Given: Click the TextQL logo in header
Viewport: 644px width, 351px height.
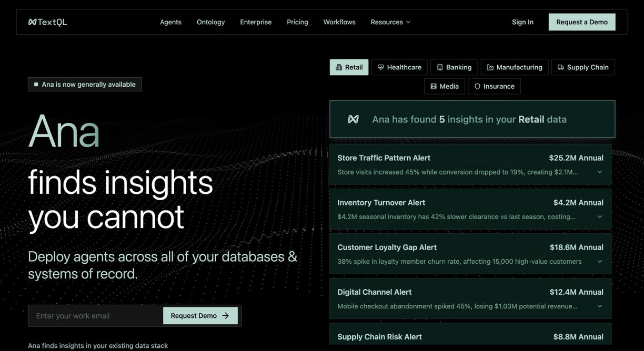Looking at the screenshot, I should point(48,22).
